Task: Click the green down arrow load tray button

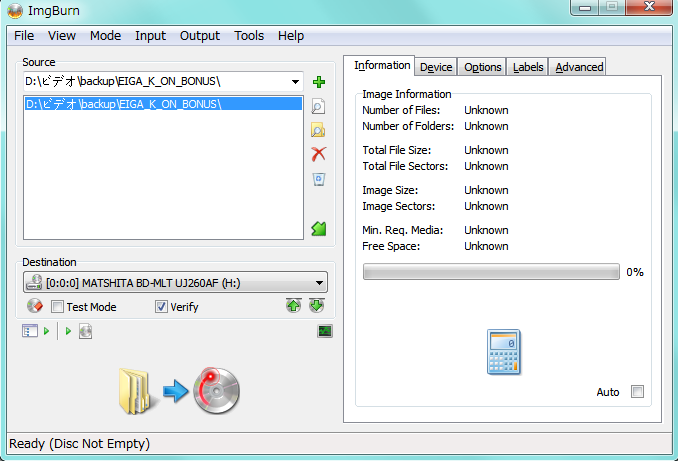Action: point(317,306)
